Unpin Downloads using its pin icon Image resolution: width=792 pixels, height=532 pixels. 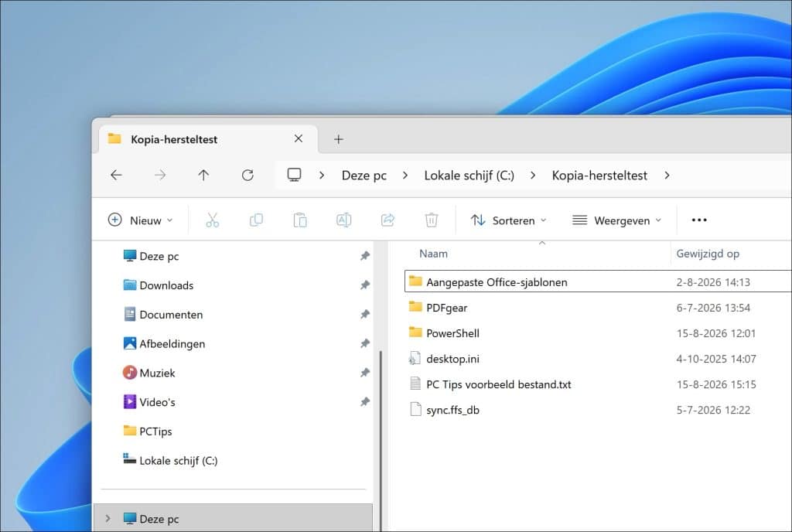[365, 285]
